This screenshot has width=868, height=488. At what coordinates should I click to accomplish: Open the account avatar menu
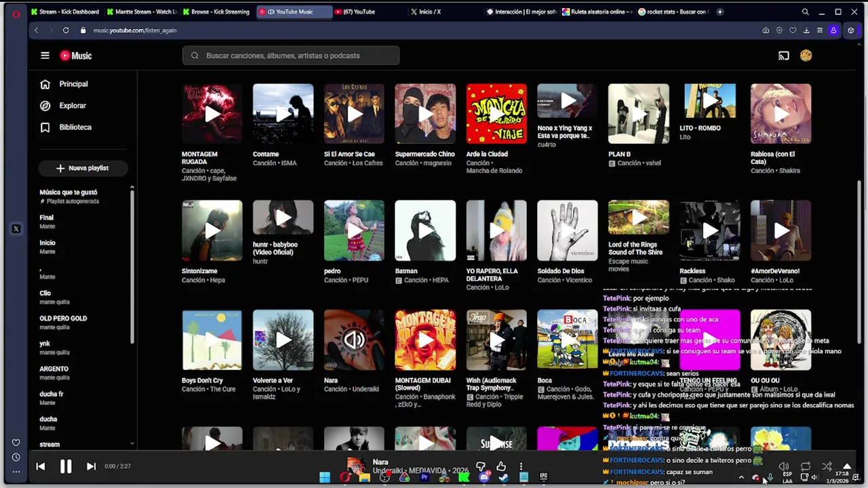pyautogui.click(x=806, y=56)
